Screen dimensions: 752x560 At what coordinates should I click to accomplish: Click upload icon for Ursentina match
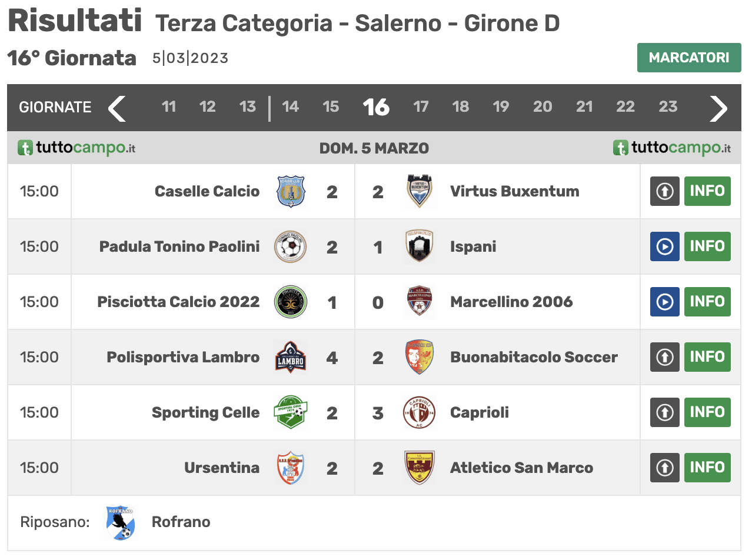click(x=665, y=468)
